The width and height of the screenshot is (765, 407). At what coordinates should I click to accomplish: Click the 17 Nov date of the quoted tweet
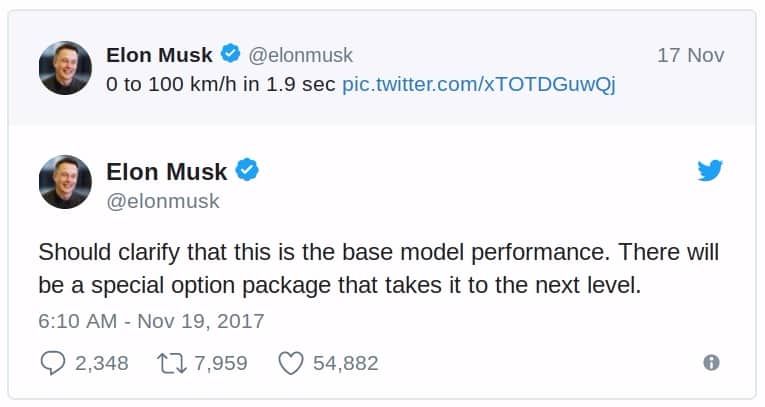[x=690, y=55]
